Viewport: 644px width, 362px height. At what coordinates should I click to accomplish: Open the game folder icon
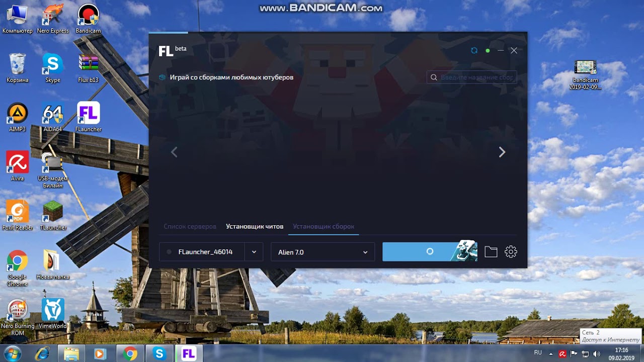pyautogui.click(x=491, y=252)
